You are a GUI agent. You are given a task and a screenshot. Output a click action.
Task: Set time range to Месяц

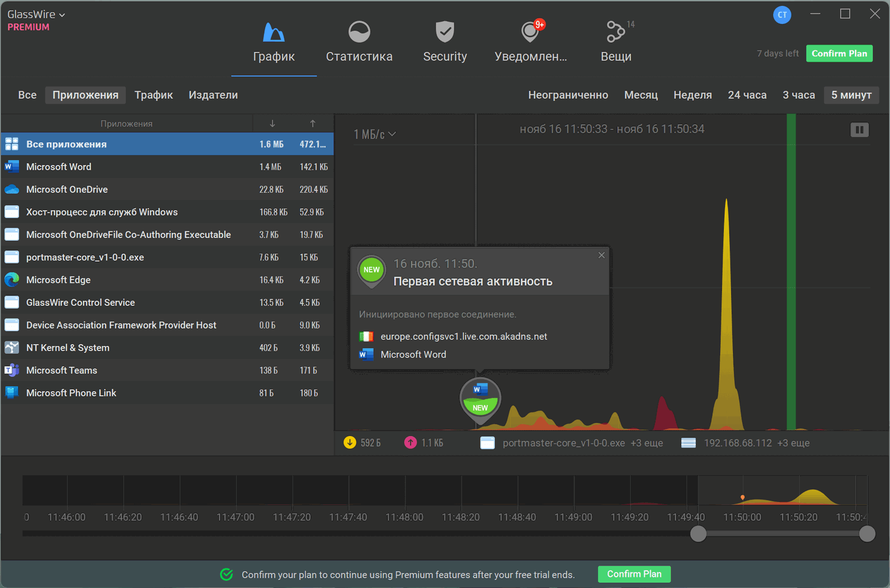click(641, 95)
